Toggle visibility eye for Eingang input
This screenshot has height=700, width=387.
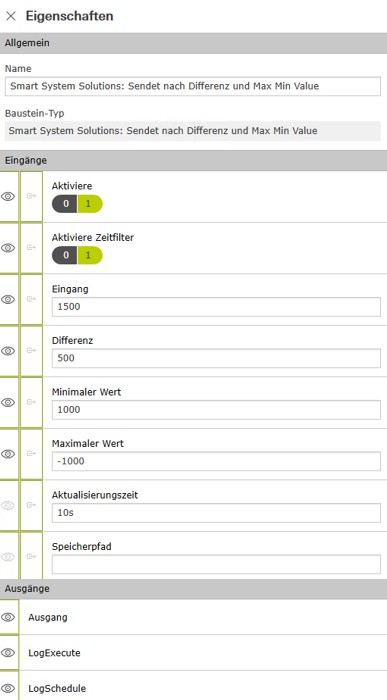pos(8,299)
